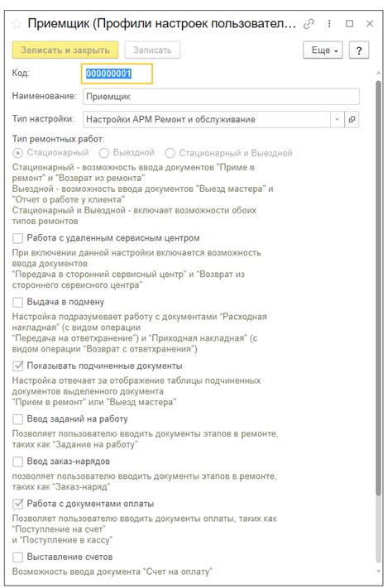Close the Приемщик window
This screenshot has height=588, width=392.
[370, 24]
